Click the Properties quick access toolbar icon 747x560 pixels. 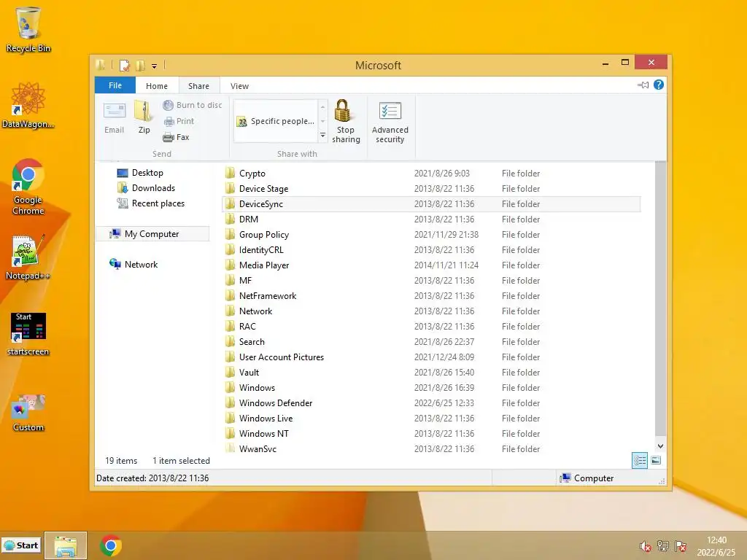tap(124, 65)
